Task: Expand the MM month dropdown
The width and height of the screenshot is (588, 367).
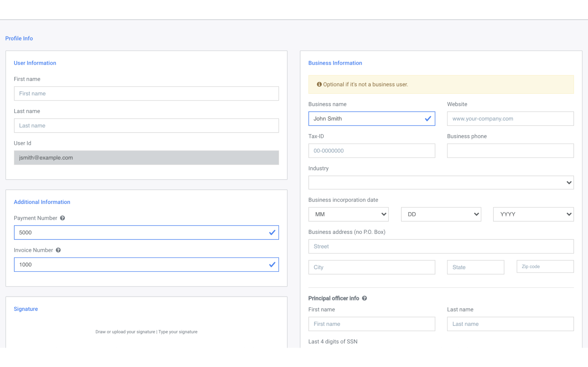Action: coord(348,214)
